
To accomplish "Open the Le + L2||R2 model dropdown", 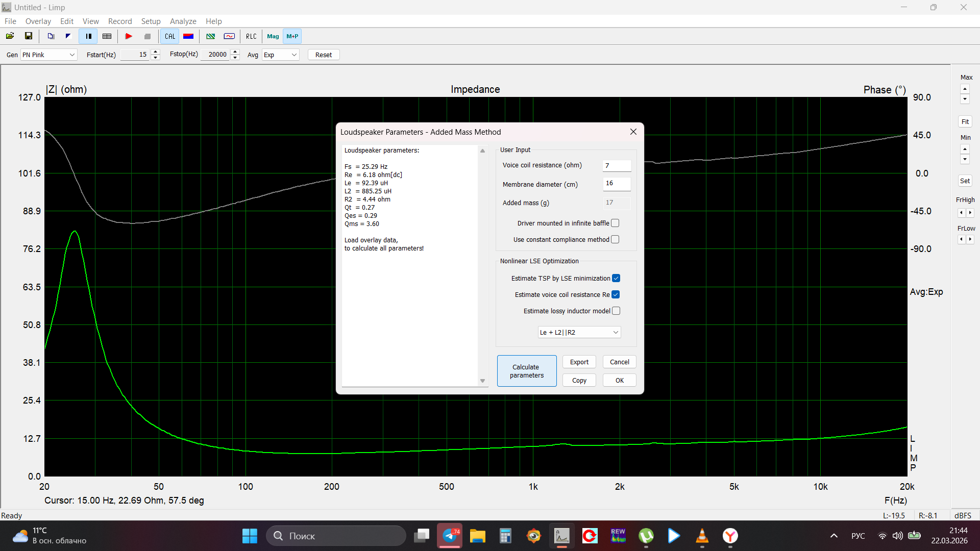I will pyautogui.click(x=579, y=332).
